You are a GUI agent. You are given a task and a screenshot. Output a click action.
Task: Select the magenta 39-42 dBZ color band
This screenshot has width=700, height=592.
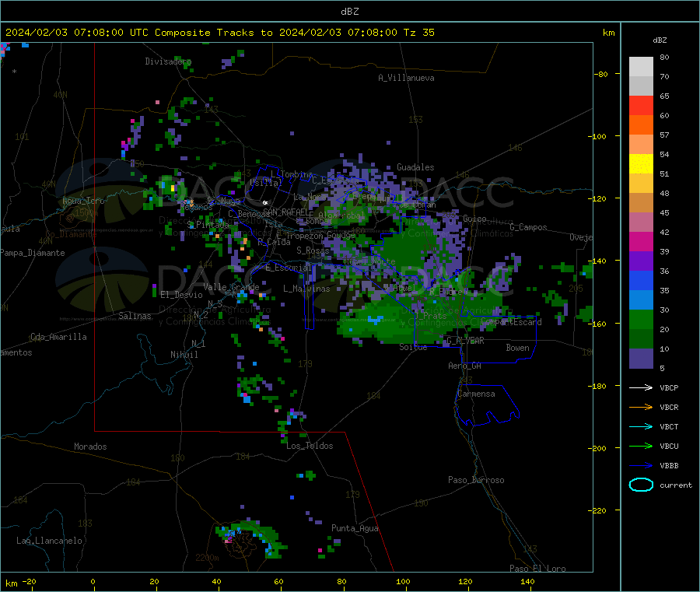coord(641,241)
